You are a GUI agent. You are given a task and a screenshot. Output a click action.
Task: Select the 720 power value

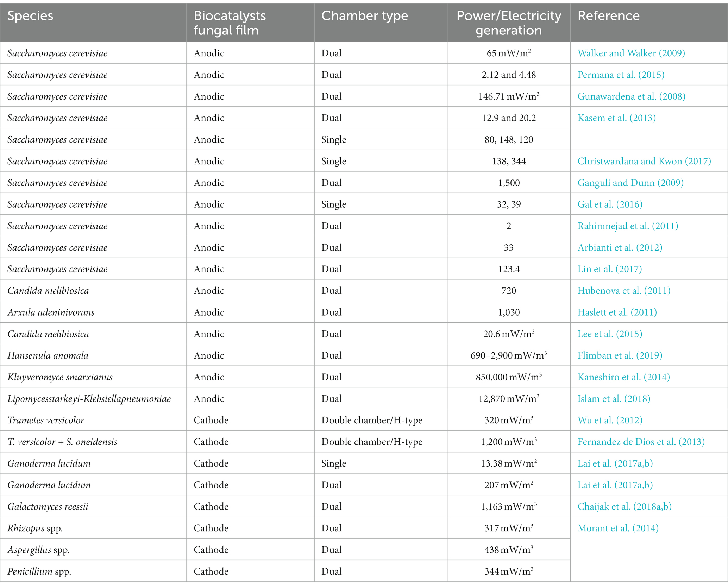pyautogui.click(x=509, y=291)
